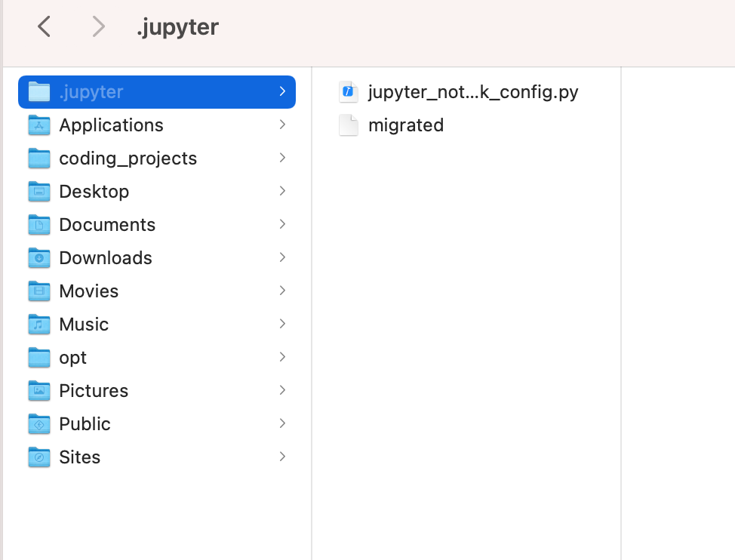Click the .jupyter folder icon
Screen dimensions: 735x560
[x=39, y=92]
